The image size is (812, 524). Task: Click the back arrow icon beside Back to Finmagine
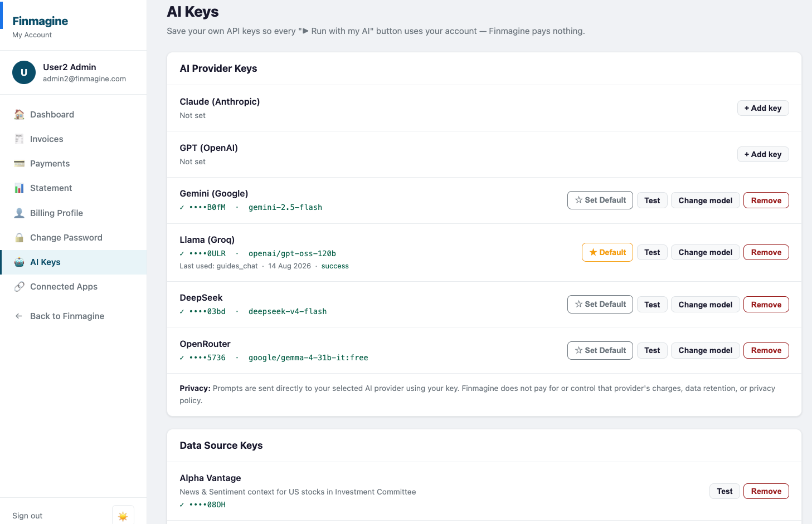pos(19,316)
